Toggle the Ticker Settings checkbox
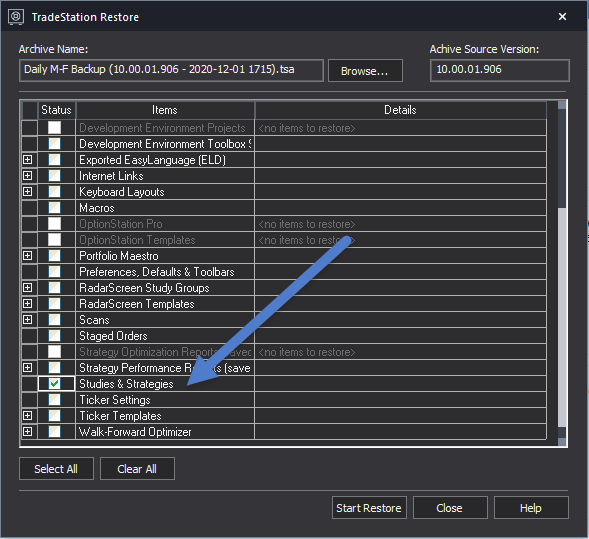This screenshot has width=589, height=539. tap(54, 400)
